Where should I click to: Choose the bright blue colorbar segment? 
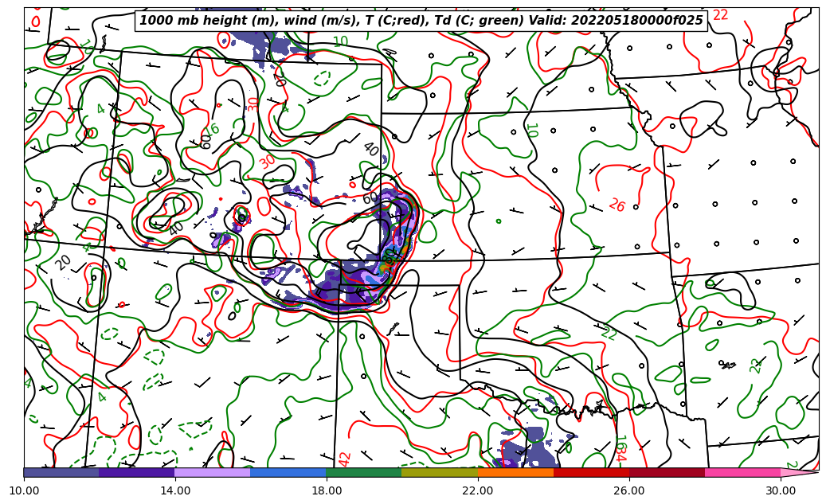pos(288,472)
